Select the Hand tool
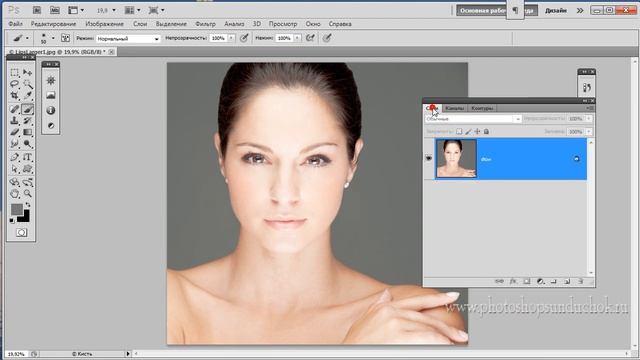This screenshot has width=640, height=360. tap(15, 193)
